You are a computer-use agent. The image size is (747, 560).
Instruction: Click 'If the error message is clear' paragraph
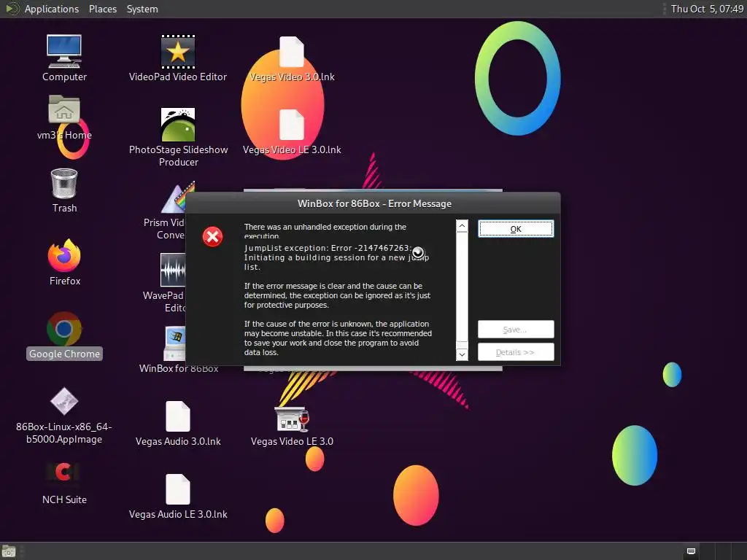click(337, 295)
